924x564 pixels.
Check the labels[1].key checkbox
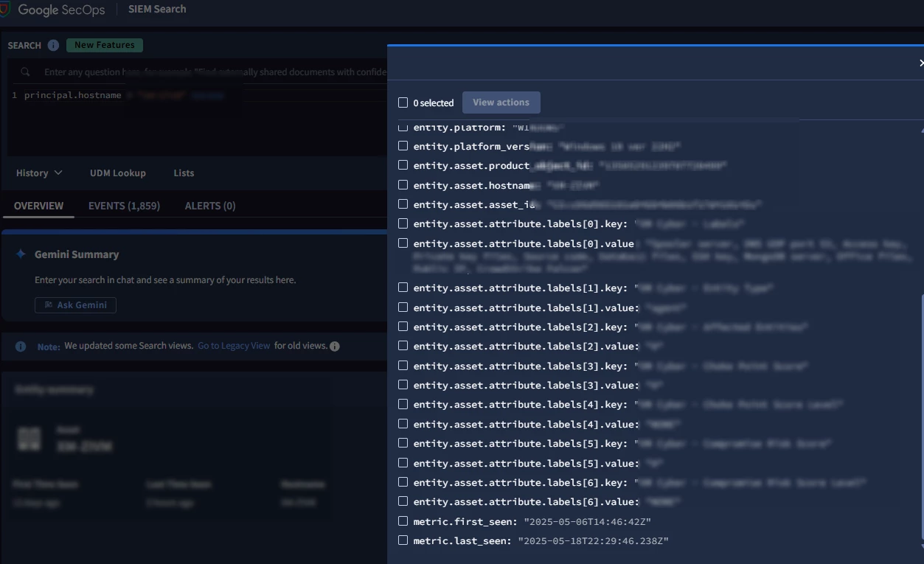[403, 288]
